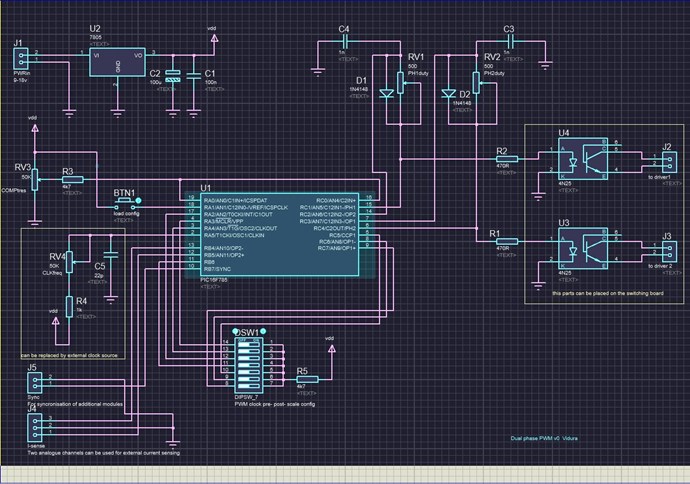Pick the D2 1N4148 diode symbol
The height and width of the screenshot is (484, 690).
pos(451,93)
